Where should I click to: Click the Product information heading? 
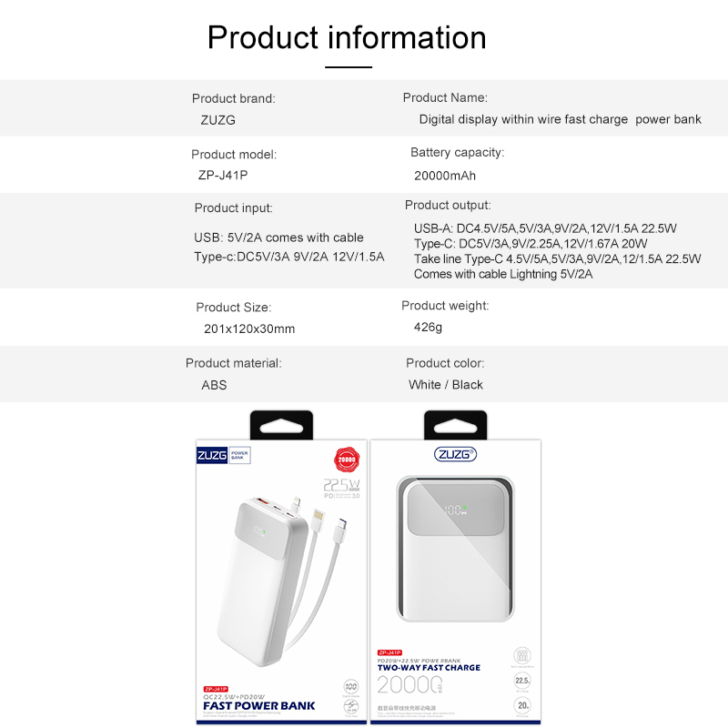click(x=347, y=37)
